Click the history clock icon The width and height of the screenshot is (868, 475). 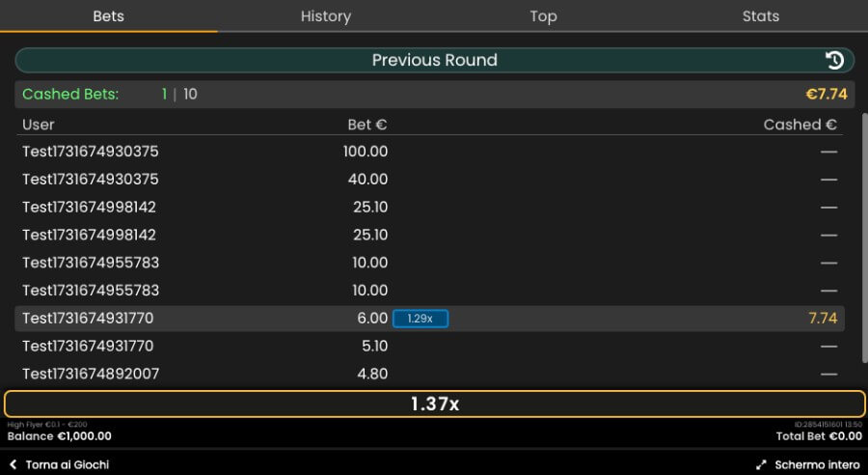[x=834, y=60]
